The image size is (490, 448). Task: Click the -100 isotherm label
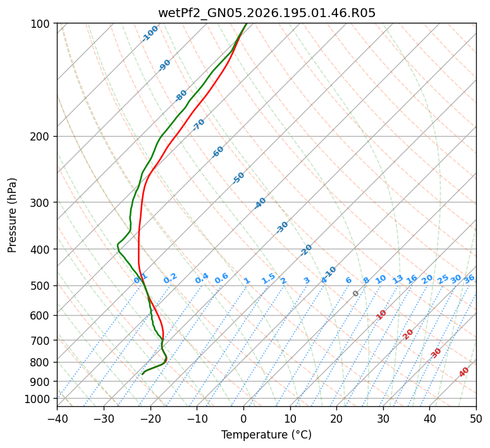pos(150,34)
